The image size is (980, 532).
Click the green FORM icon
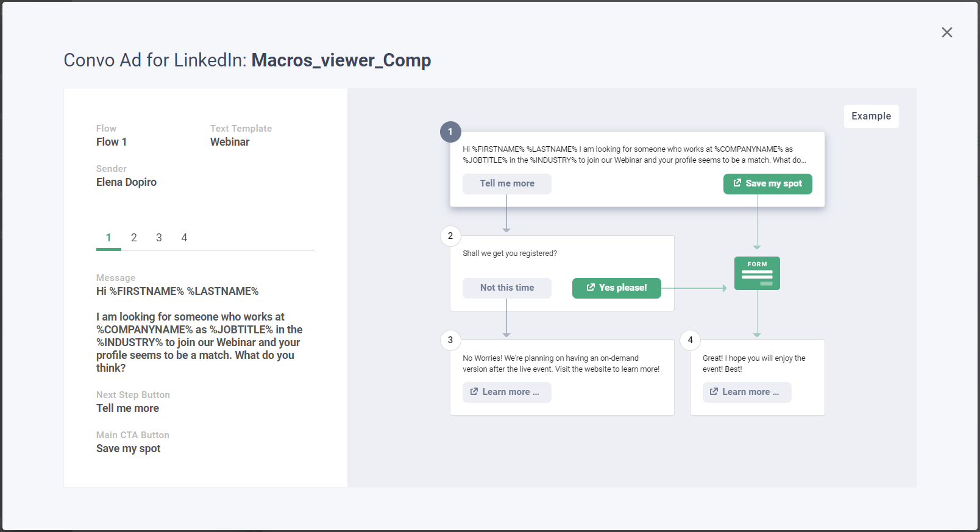point(757,273)
